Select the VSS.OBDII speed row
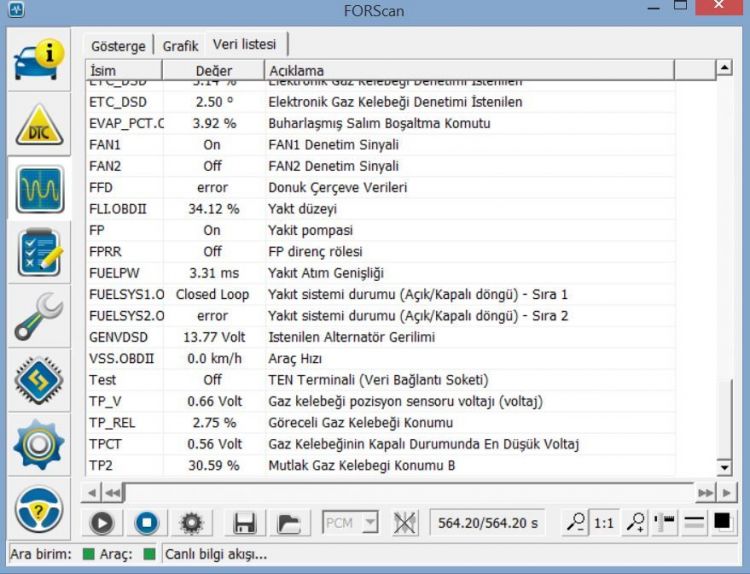 pyautogui.click(x=380, y=359)
